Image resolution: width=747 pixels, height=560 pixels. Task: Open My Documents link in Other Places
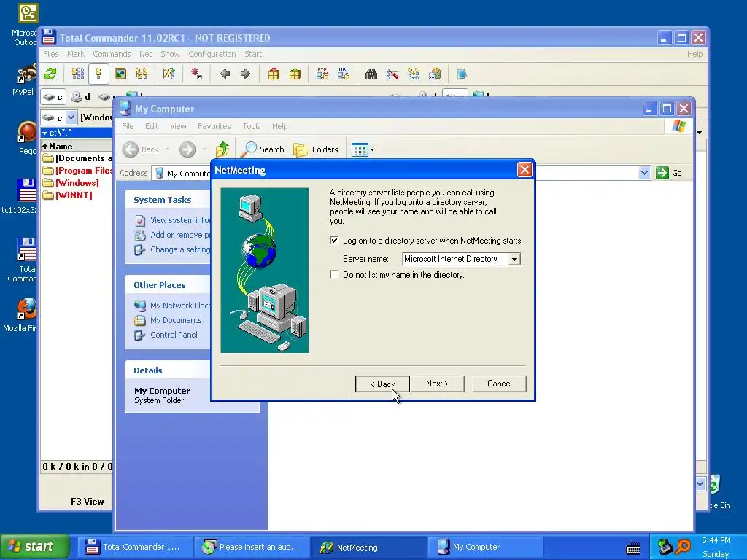176,321
